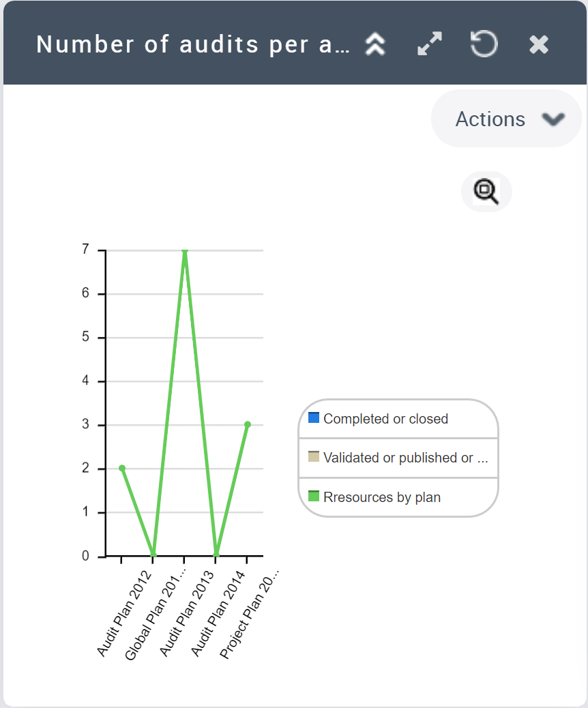Toggle Rresources by plan legend series

pos(382,497)
